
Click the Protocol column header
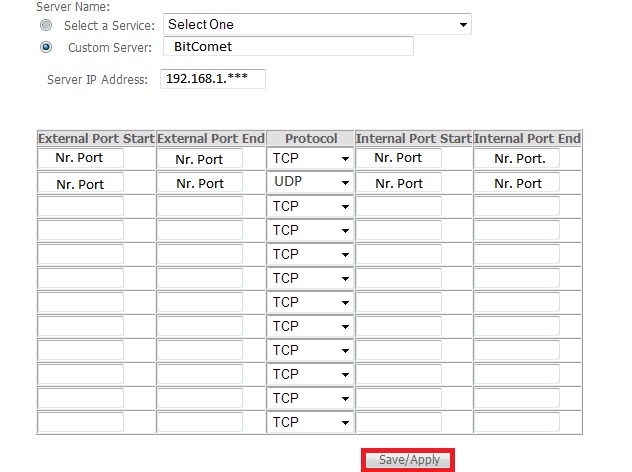pyautogui.click(x=311, y=138)
